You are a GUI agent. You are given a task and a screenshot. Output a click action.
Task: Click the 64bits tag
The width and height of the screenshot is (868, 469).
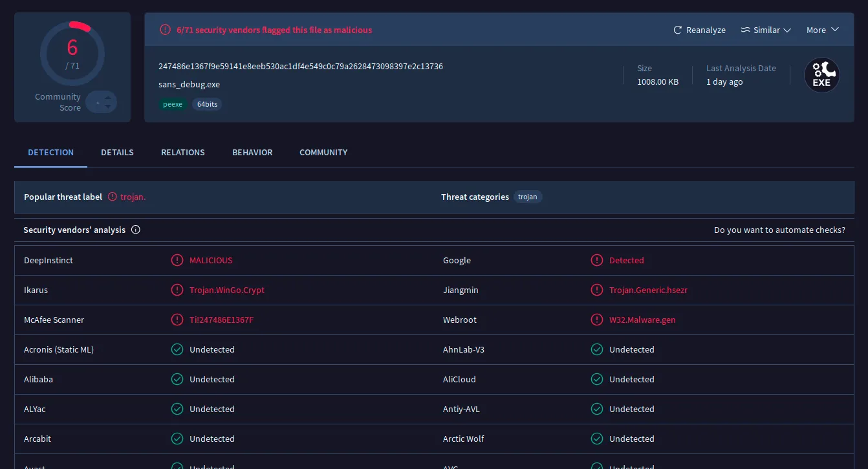207,104
